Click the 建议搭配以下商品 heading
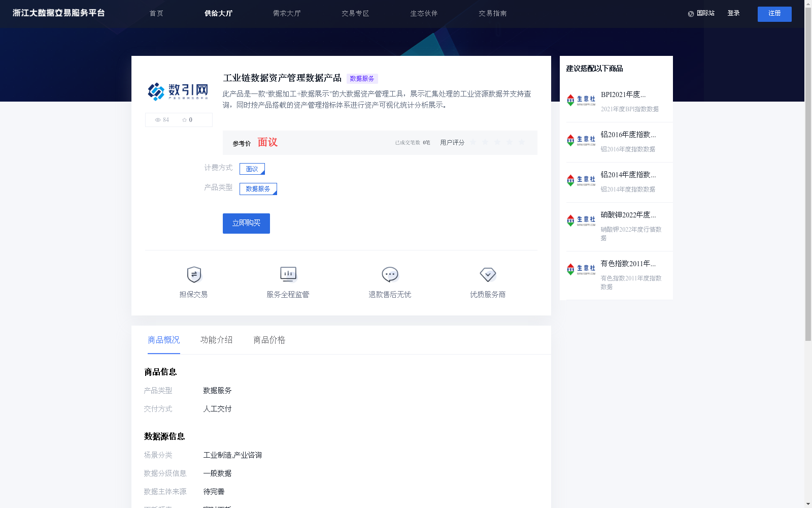This screenshot has width=812, height=508. tap(594, 69)
